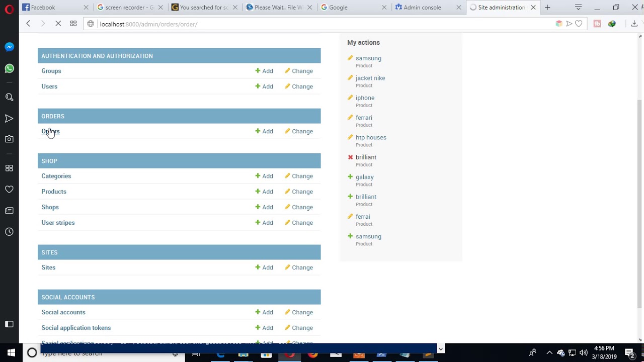644x362 pixels.
Task: Open the Sites model link
Action: (x=48, y=267)
